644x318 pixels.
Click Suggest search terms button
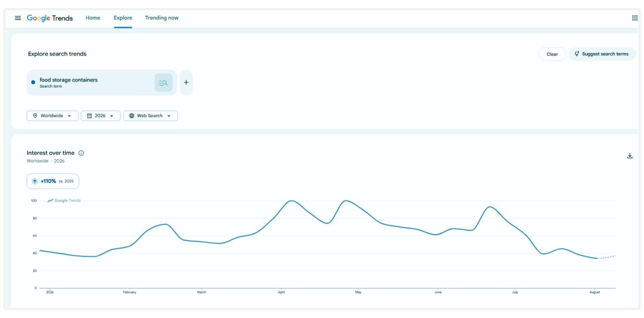602,54
